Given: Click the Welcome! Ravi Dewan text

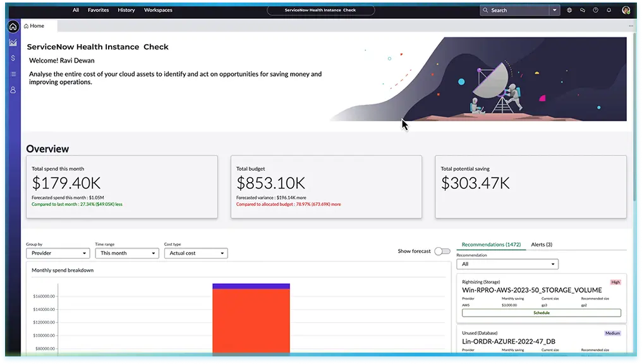Looking at the screenshot, I should coord(62,61).
